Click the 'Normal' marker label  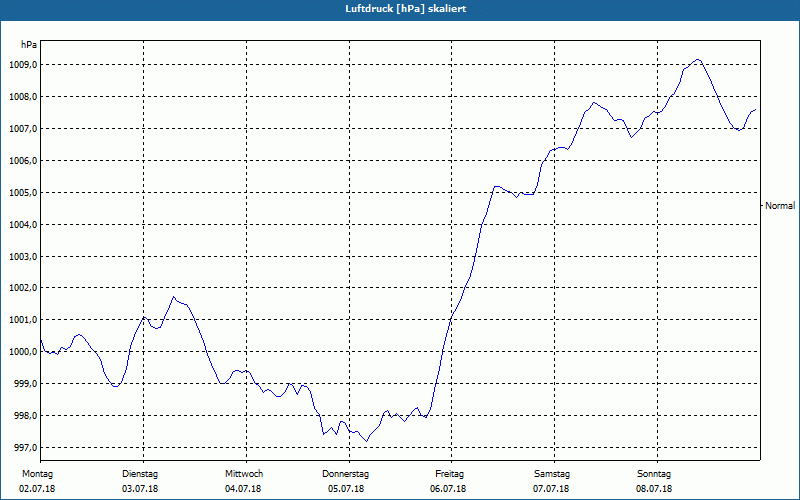(x=780, y=206)
